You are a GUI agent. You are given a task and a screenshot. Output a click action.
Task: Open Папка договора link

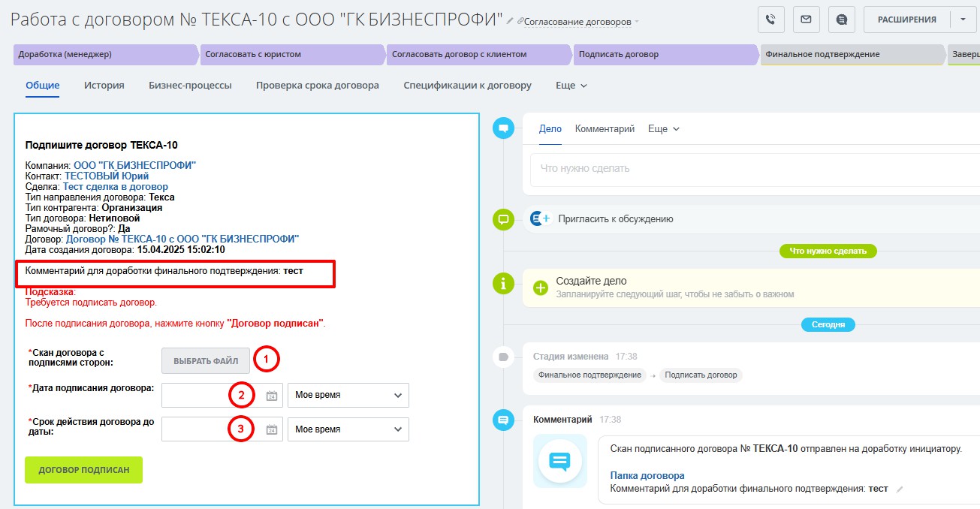tap(647, 475)
